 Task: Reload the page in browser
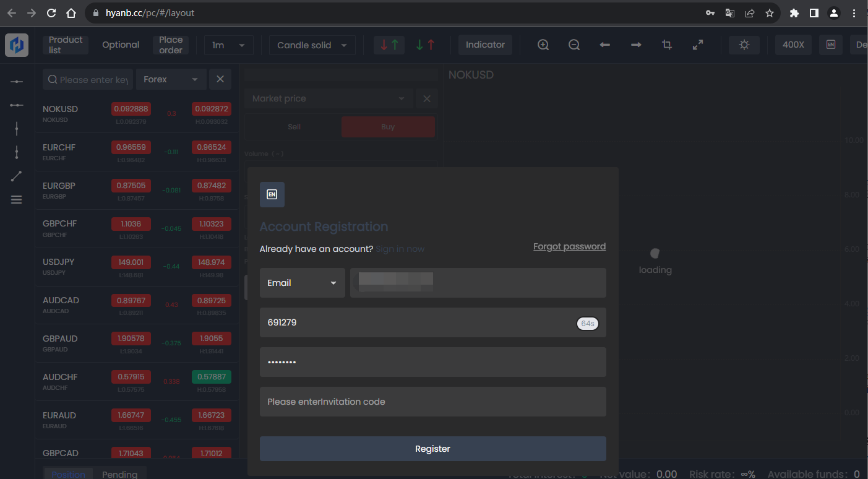point(51,12)
